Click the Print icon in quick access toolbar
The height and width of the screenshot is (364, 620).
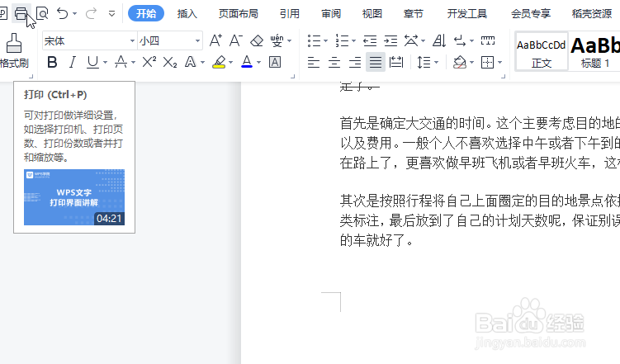pyautogui.click(x=21, y=14)
